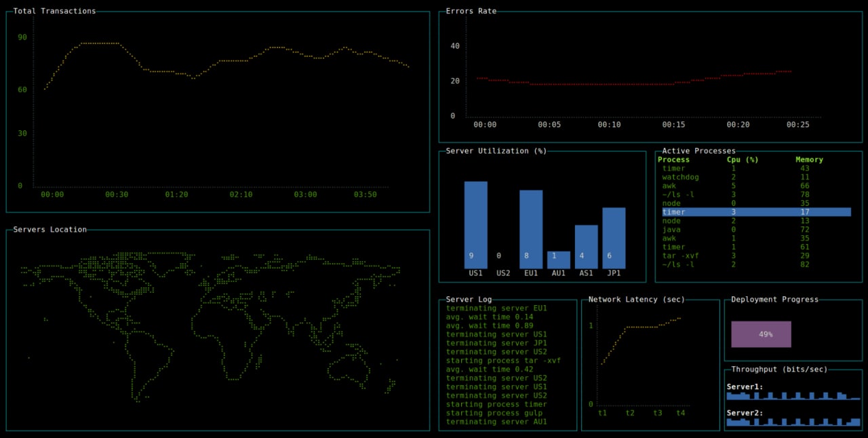This screenshot has height=438, width=868.
Task: Click the Network Latency (sec) panel title
Action: tap(637, 299)
